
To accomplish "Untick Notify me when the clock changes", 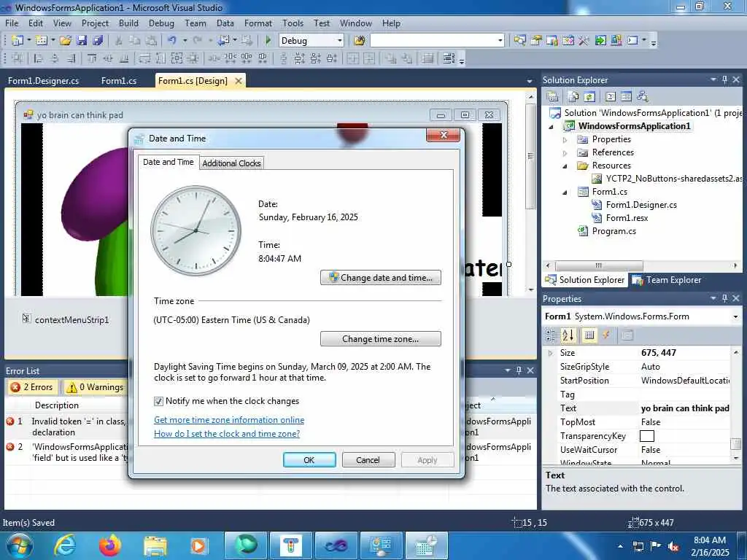I will click(158, 402).
